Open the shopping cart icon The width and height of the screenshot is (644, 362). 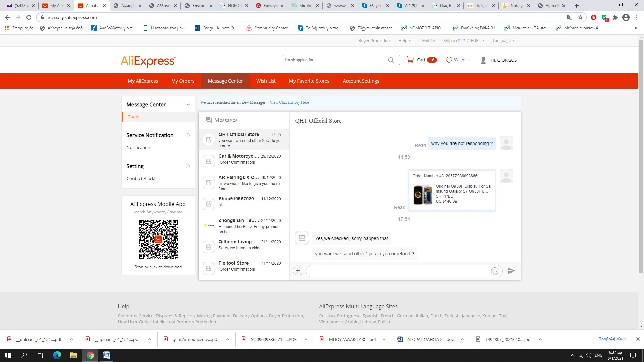pyautogui.click(x=410, y=60)
